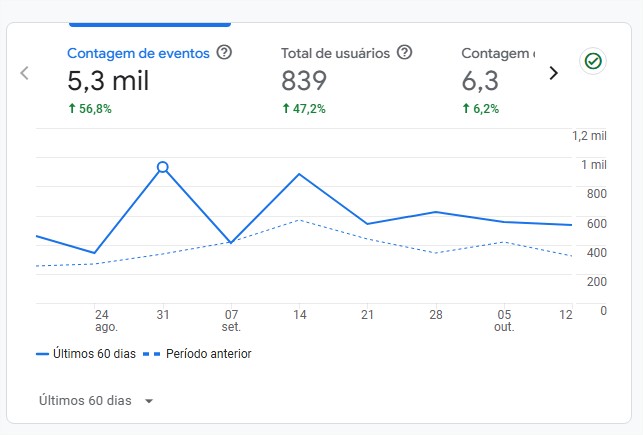Click the solid line legend icon for Últimos 60 dias
643x435 pixels.
(43, 354)
